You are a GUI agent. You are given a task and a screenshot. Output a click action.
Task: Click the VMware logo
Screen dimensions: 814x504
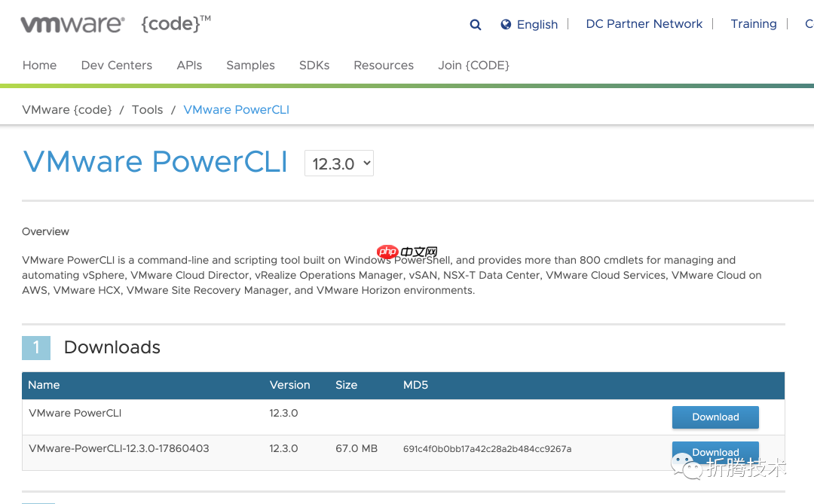72,23
